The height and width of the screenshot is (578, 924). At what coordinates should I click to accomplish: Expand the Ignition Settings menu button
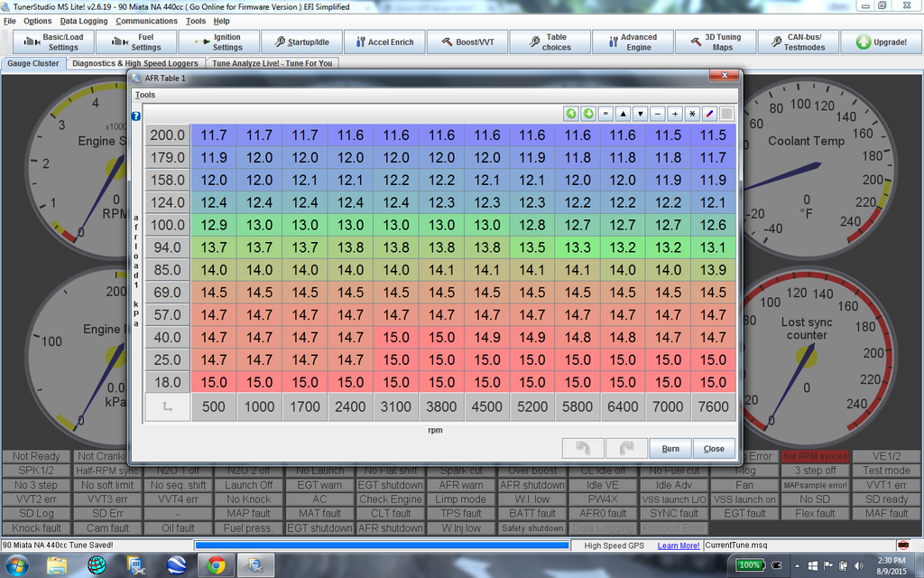219,42
